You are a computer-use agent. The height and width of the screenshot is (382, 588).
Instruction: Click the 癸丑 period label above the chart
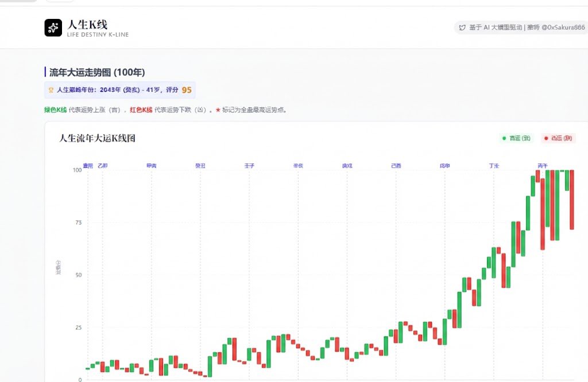click(200, 166)
